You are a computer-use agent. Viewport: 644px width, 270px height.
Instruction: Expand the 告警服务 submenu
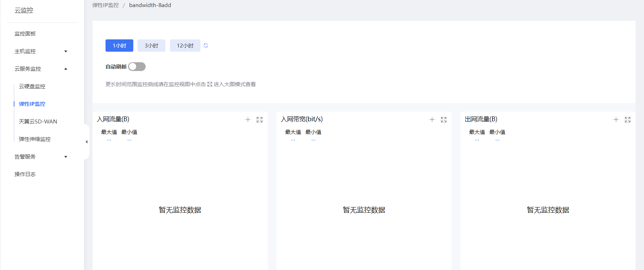66,157
